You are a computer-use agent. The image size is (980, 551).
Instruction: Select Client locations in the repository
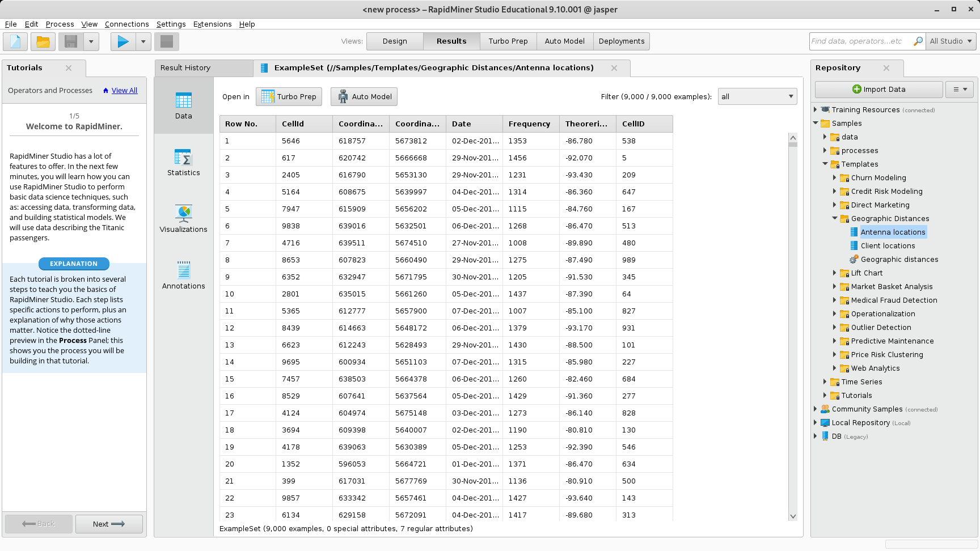[x=888, y=245]
